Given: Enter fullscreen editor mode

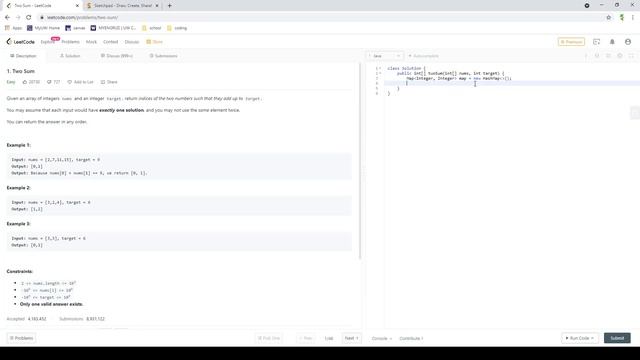Looking at the screenshot, I should (631, 56).
